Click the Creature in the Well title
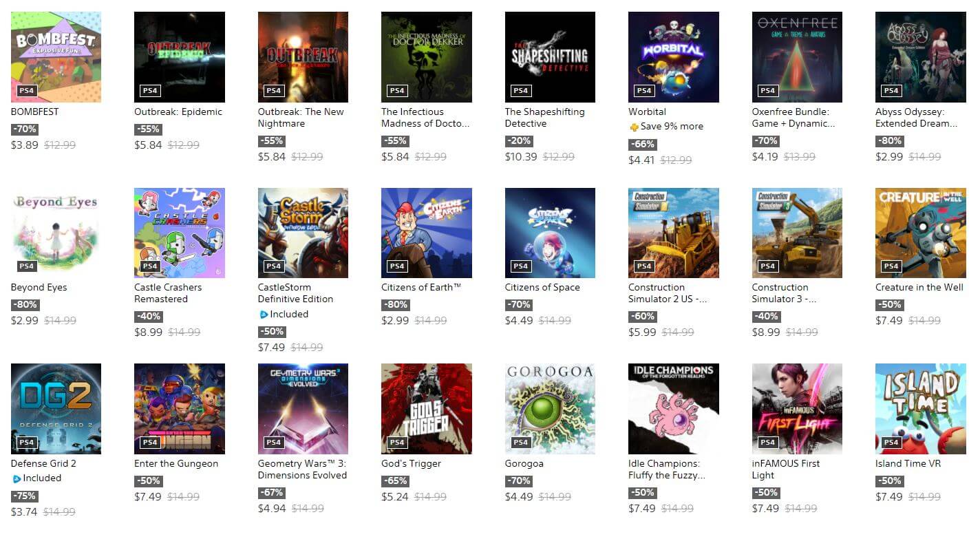The width and height of the screenshot is (980, 539). pyautogui.click(x=919, y=288)
